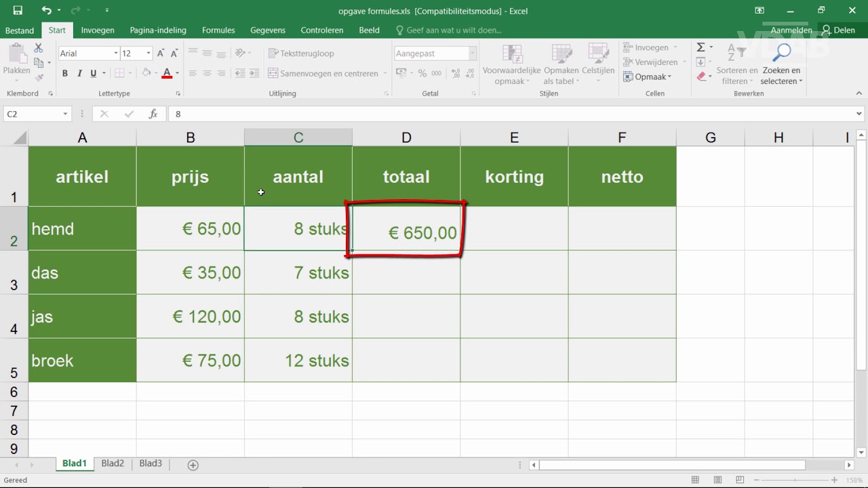This screenshot has height=488, width=868.
Task: Click the Cut scissors icon
Action: pos(39,48)
